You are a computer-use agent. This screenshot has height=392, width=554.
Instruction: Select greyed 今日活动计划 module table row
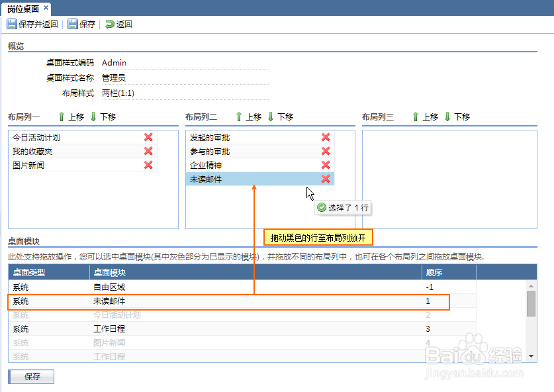[242, 315]
